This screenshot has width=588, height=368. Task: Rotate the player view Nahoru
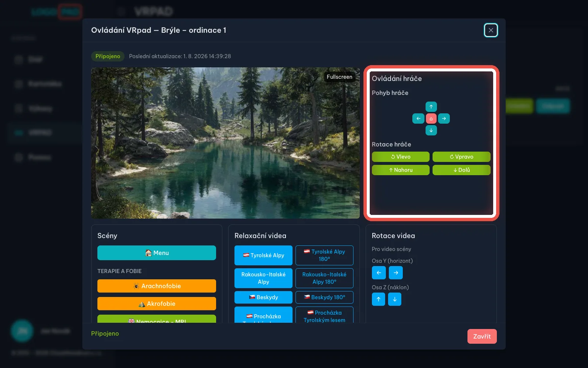pos(401,170)
